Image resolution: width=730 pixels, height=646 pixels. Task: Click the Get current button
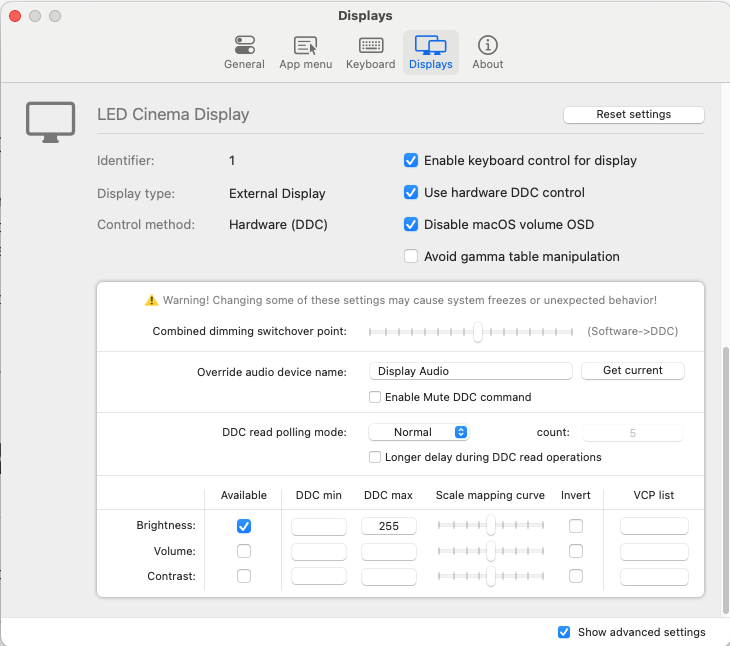click(x=633, y=370)
